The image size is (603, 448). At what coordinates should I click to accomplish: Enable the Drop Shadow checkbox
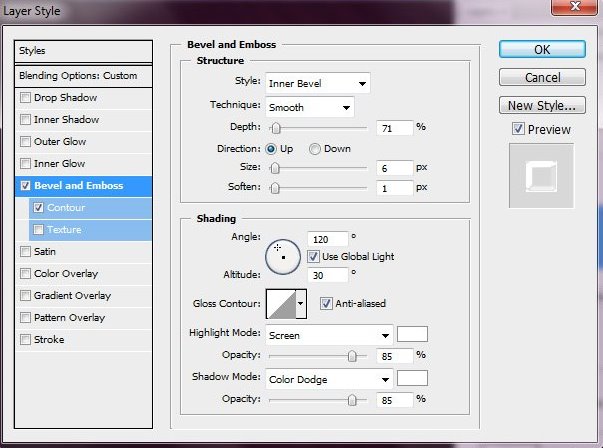(25, 98)
